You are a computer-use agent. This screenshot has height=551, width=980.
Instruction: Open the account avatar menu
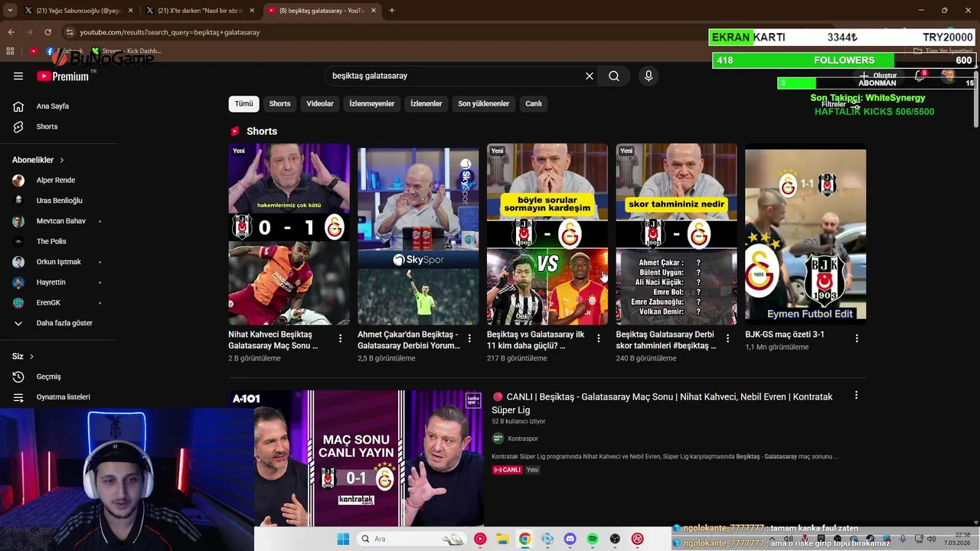(x=949, y=76)
